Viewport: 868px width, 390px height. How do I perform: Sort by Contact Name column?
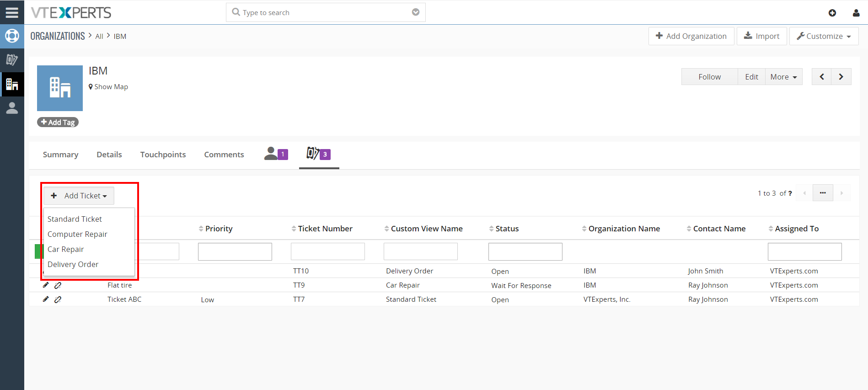(716, 229)
